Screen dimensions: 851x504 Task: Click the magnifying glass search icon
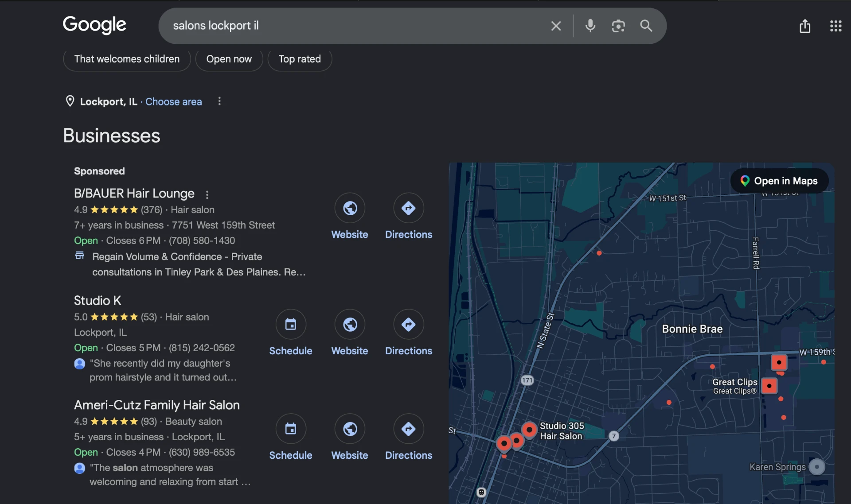point(646,26)
